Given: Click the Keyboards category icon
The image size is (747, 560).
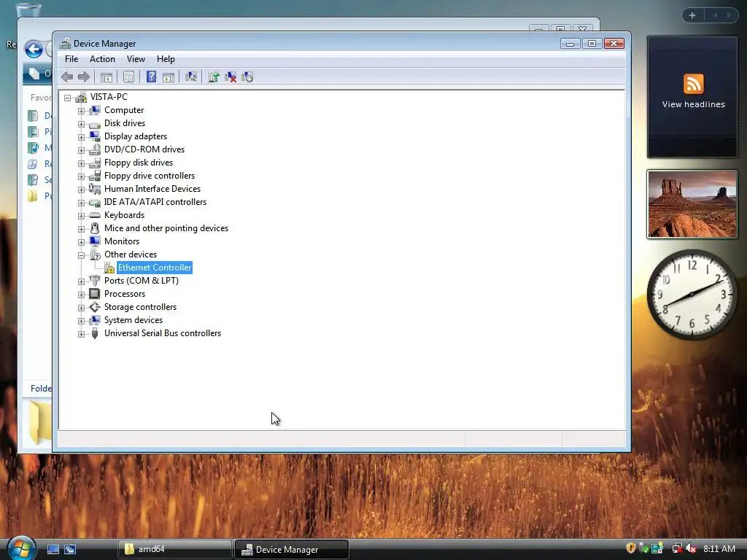Looking at the screenshot, I should pos(95,215).
